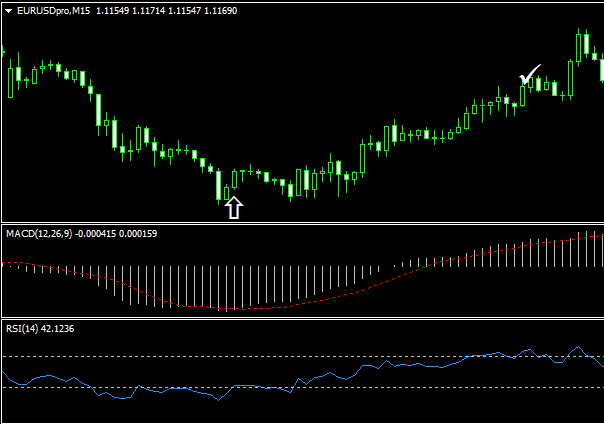Click the white up arrow marker

[x=233, y=207]
